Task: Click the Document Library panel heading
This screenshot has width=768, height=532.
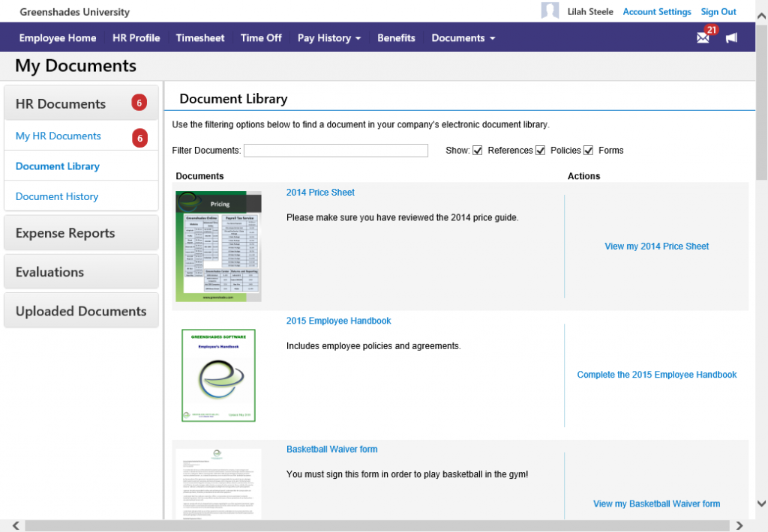Action: coord(234,98)
